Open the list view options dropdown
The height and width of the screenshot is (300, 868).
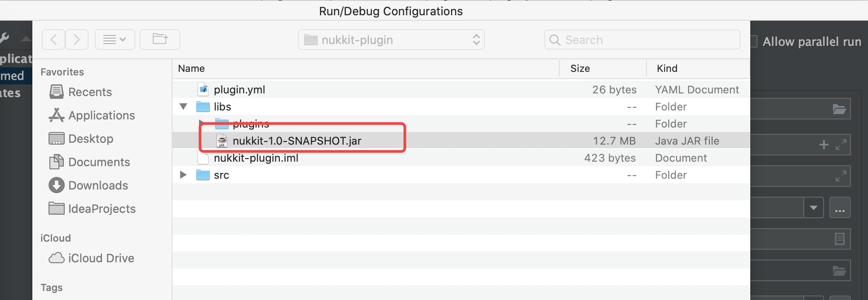point(115,40)
